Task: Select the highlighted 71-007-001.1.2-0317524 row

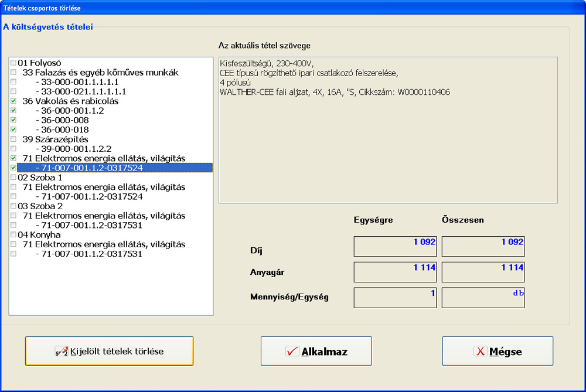Action: [x=115, y=168]
